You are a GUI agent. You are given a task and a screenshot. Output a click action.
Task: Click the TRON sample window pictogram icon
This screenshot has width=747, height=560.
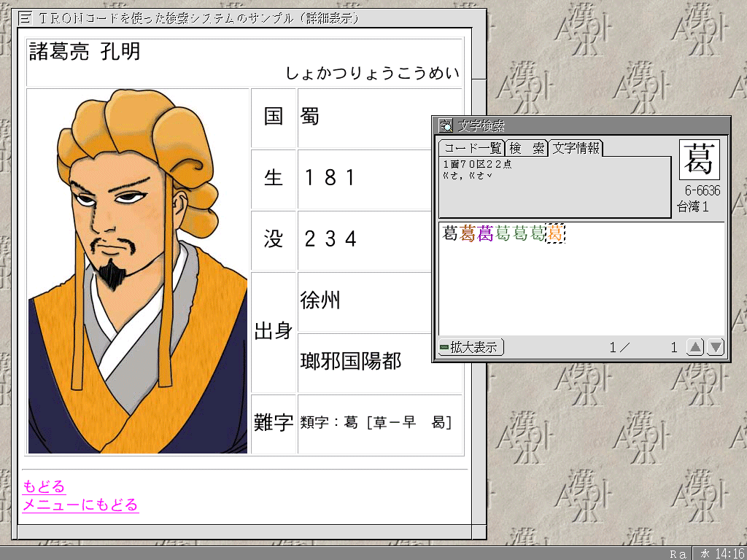point(25,17)
